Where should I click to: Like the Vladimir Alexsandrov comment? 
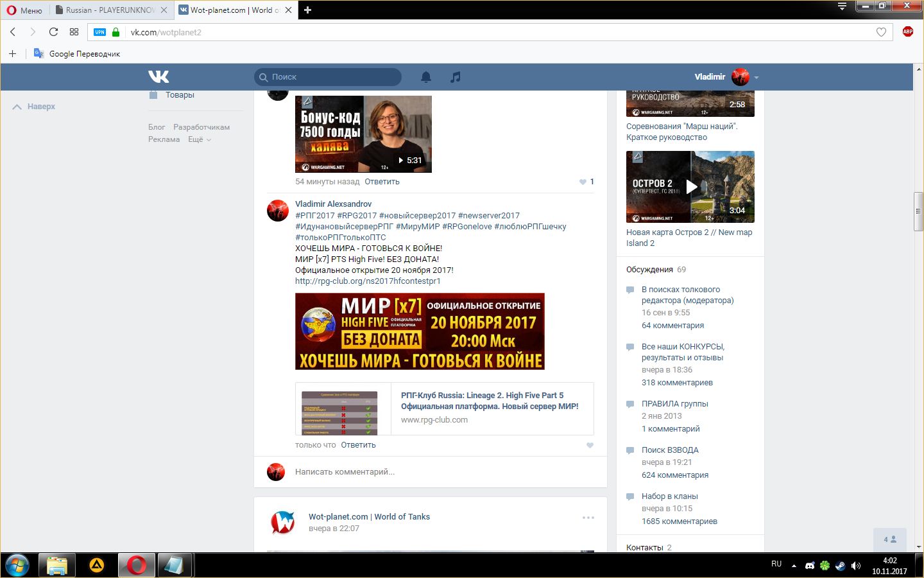(x=590, y=445)
